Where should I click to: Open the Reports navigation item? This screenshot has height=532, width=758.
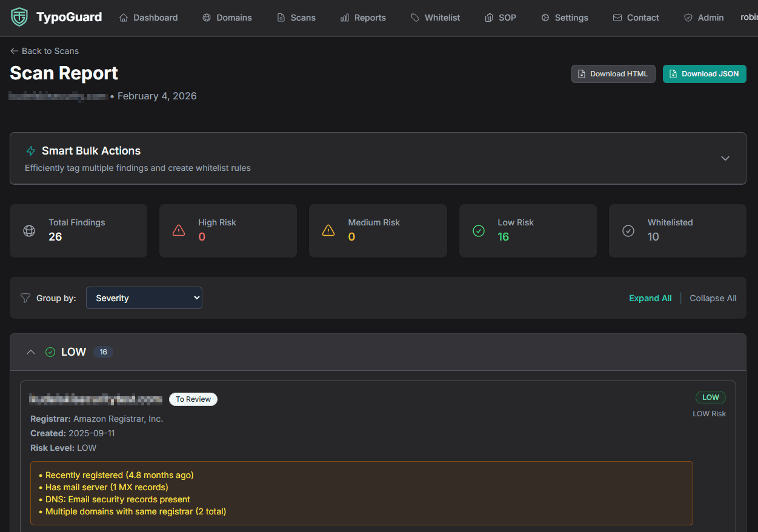pyautogui.click(x=363, y=18)
